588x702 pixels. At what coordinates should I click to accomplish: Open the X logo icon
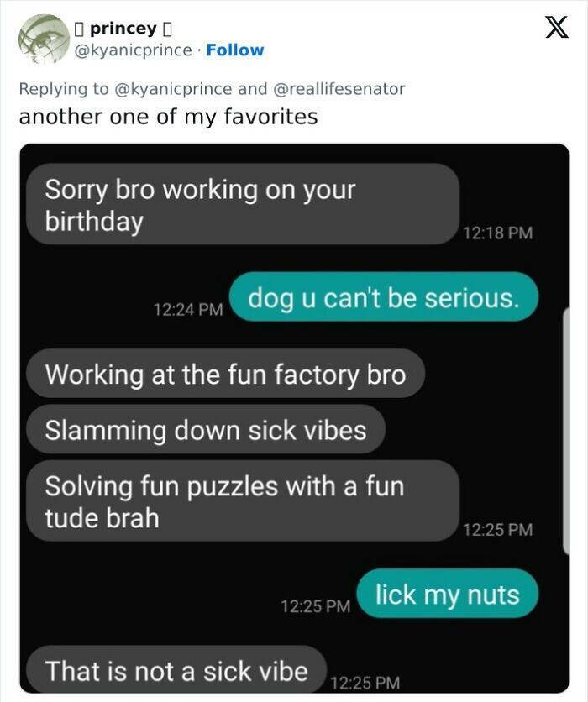[557, 28]
